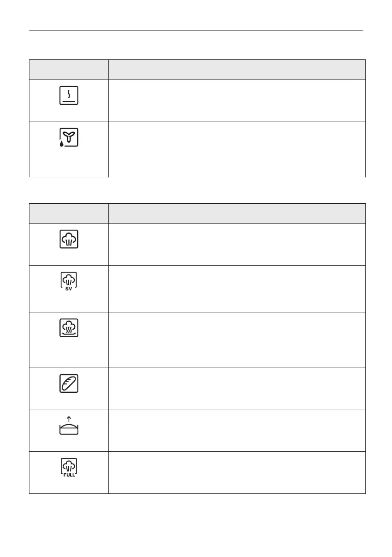Screen dimensions: 392x557
Task: Click the steam cloud with bottom-line icon
Action: click(69, 328)
